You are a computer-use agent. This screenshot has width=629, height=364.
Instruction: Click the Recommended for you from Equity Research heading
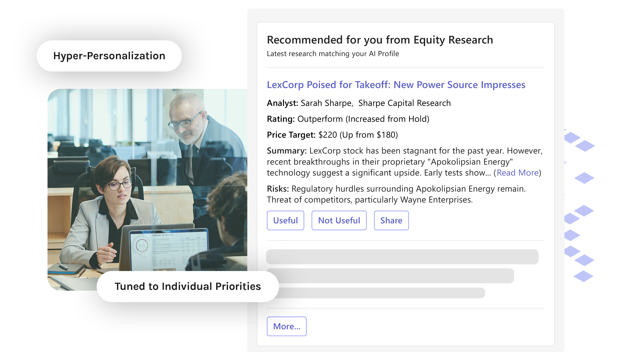click(380, 40)
